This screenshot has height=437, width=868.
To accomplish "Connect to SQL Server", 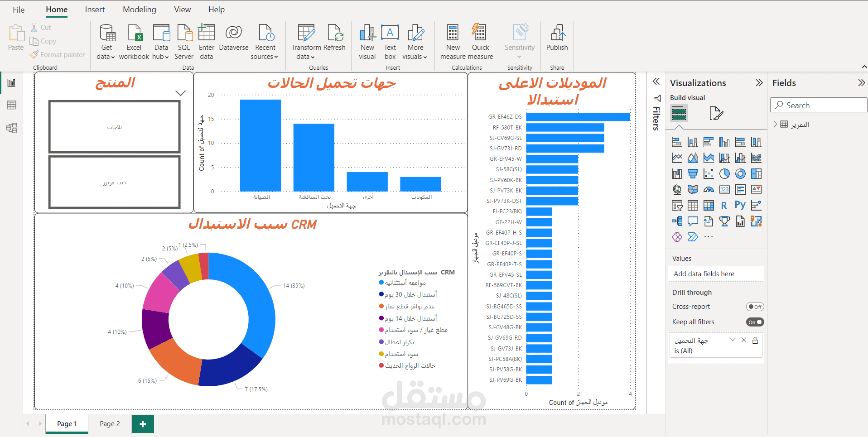I will click(184, 42).
